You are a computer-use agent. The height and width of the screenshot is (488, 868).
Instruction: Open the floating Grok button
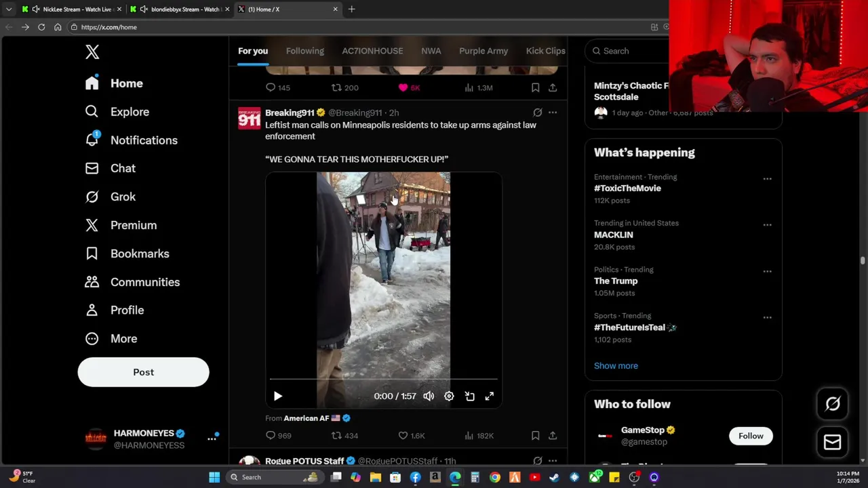click(x=833, y=404)
